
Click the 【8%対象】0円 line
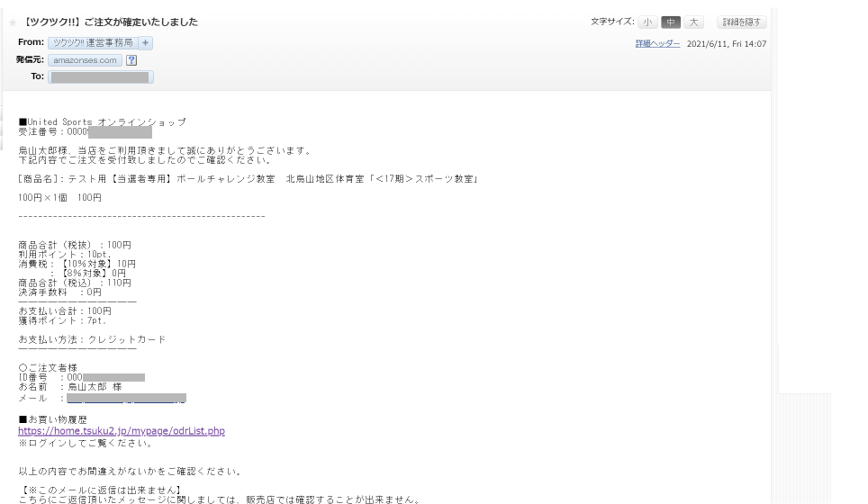click(88, 274)
